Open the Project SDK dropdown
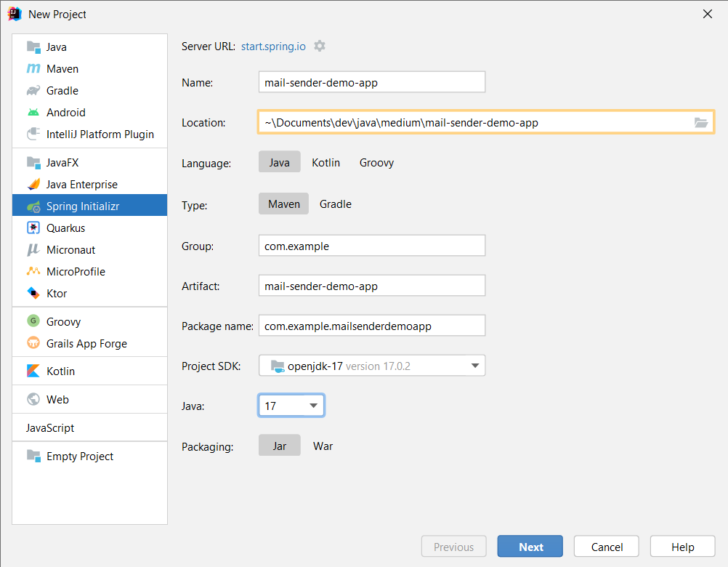 [x=475, y=366]
